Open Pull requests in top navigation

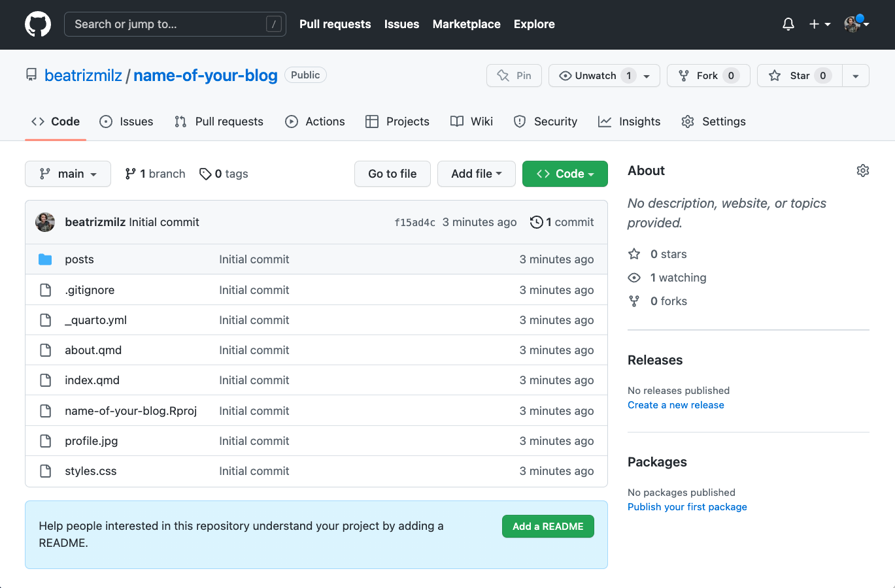point(335,24)
